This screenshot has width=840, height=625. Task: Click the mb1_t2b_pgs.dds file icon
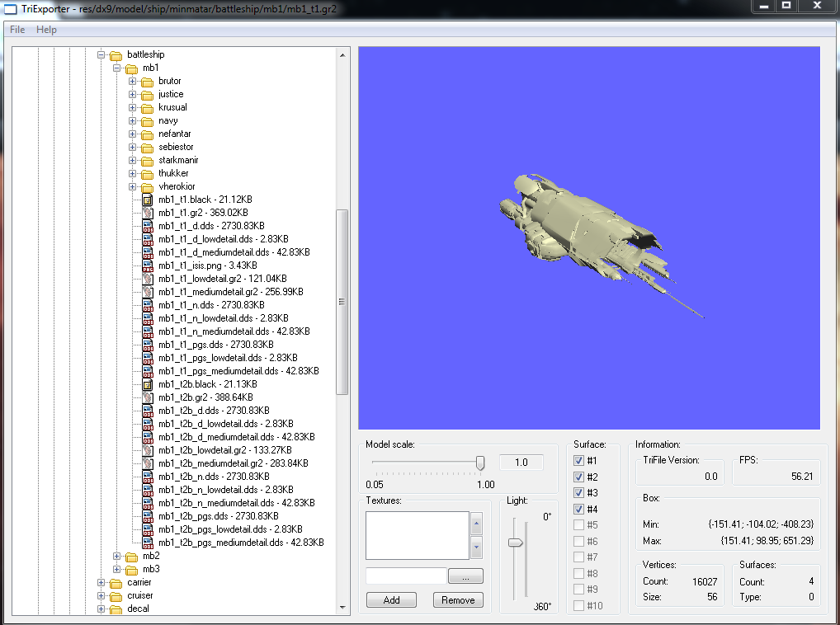point(148,516)
